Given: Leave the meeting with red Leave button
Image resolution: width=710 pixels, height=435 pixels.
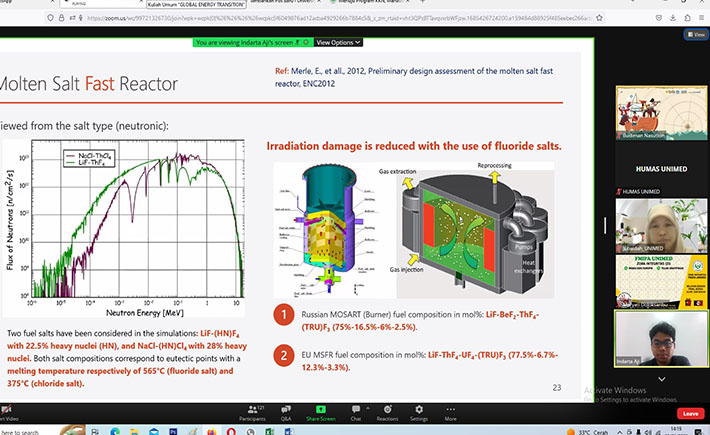Looking at the screenshot, I should (x=690, y=413).
